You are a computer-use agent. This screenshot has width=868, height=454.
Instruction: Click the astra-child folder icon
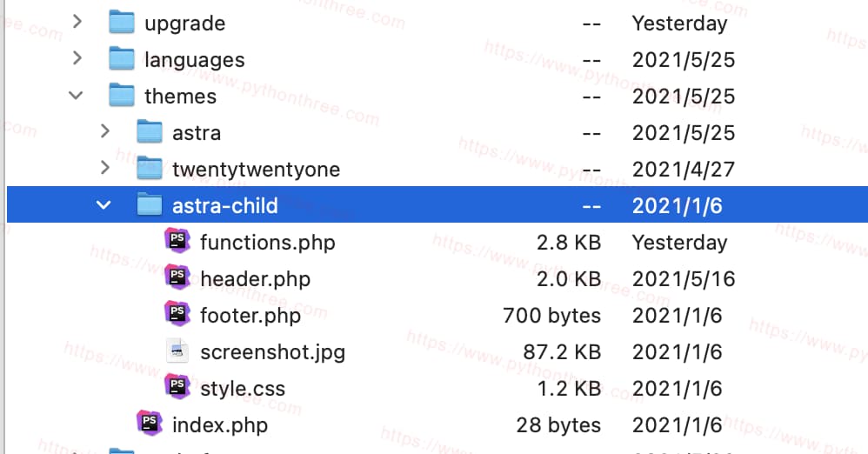[x=150, y=204]
